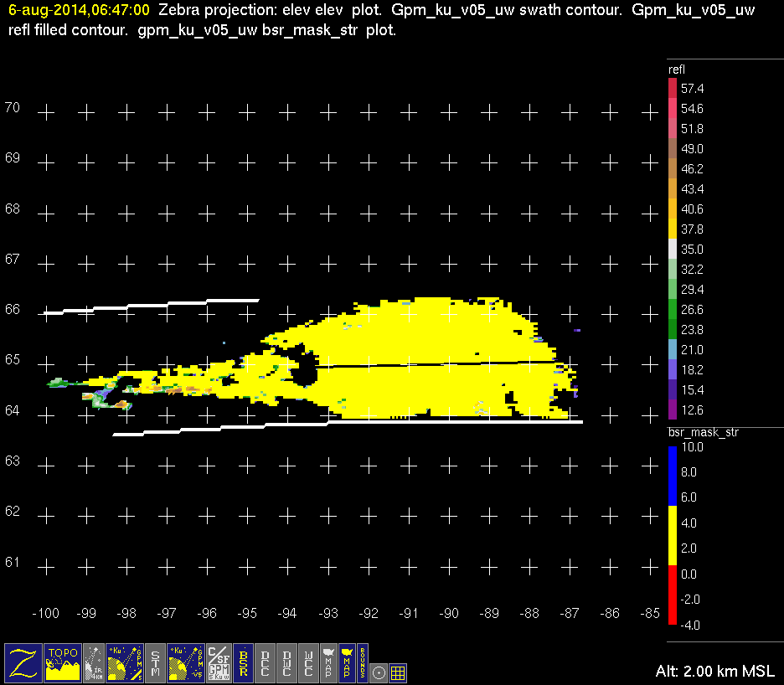Click the DWC icon
The width and height of the screenshot is (784, 685).
(x=287, y=662)
